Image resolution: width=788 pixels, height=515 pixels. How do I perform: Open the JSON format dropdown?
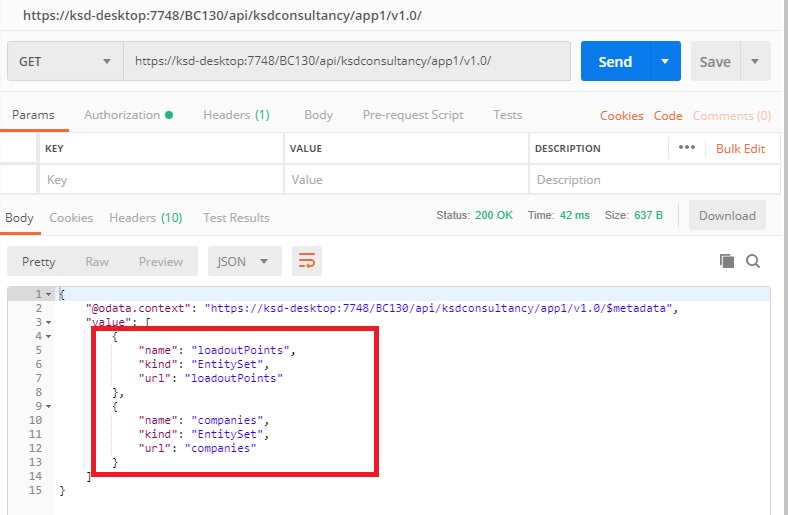coord(244,262)
